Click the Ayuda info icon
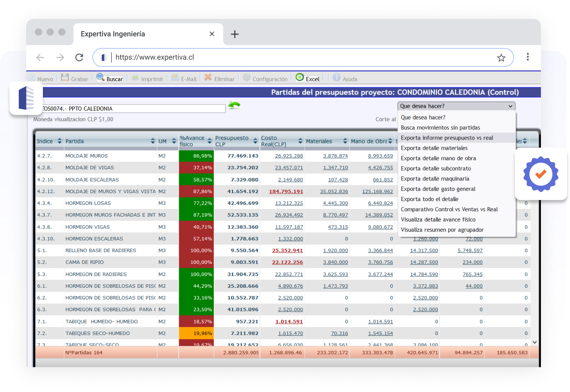570x392 pixels. point(337,77)
